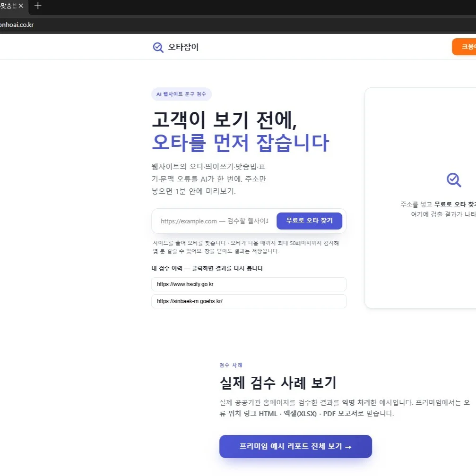This screenshot has height=476, width=476.
Task: Click the 무료로 오타 찾기 button
Action: [x=310, y=221]
